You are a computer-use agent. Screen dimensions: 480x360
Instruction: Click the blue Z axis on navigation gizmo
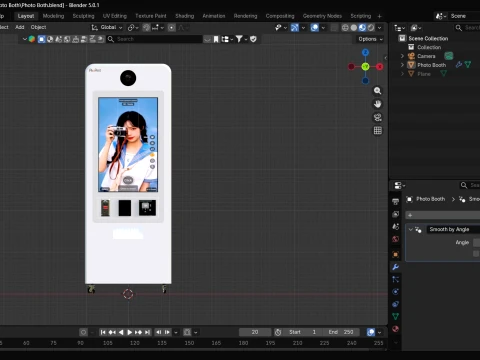coord(365,52)
